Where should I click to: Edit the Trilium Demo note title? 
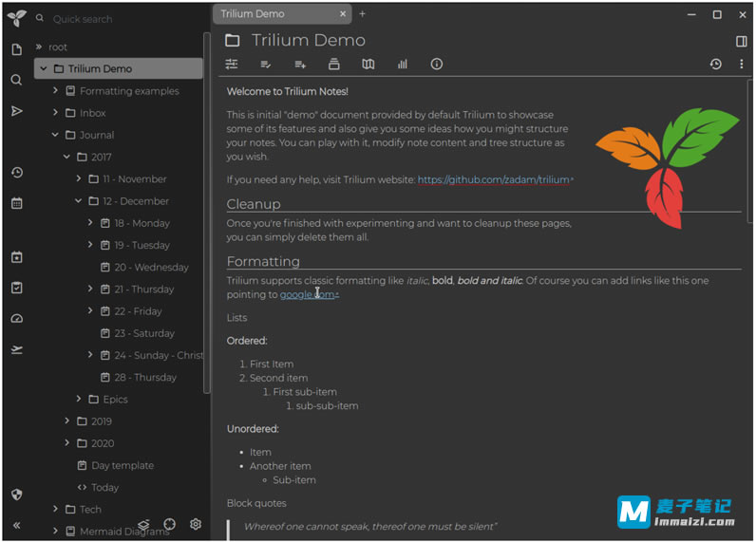pos(309,41)
